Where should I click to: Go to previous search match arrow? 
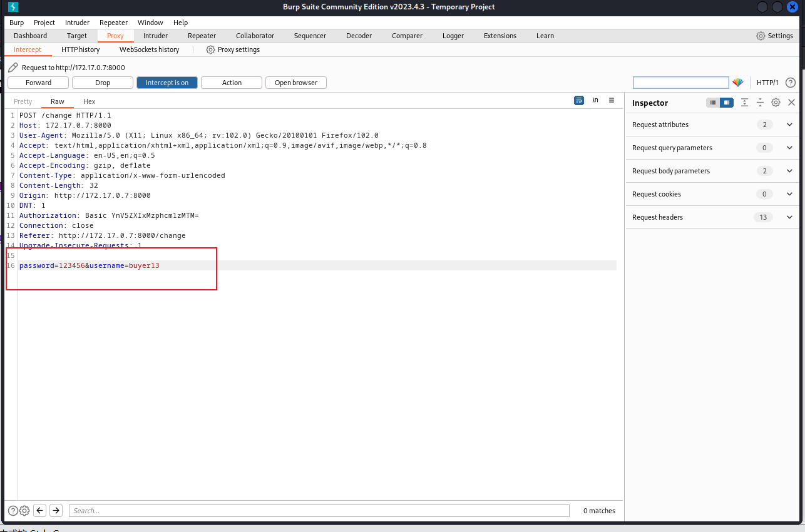click(40, 511)
